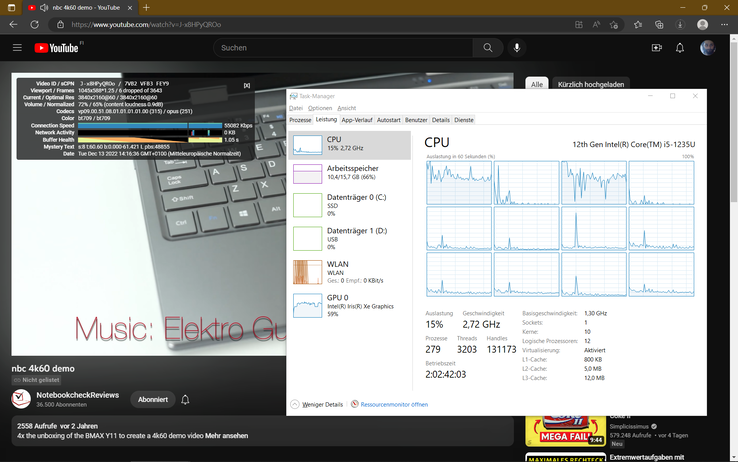
Task: Start voice search with microphone icon
Action: [516, 48]
